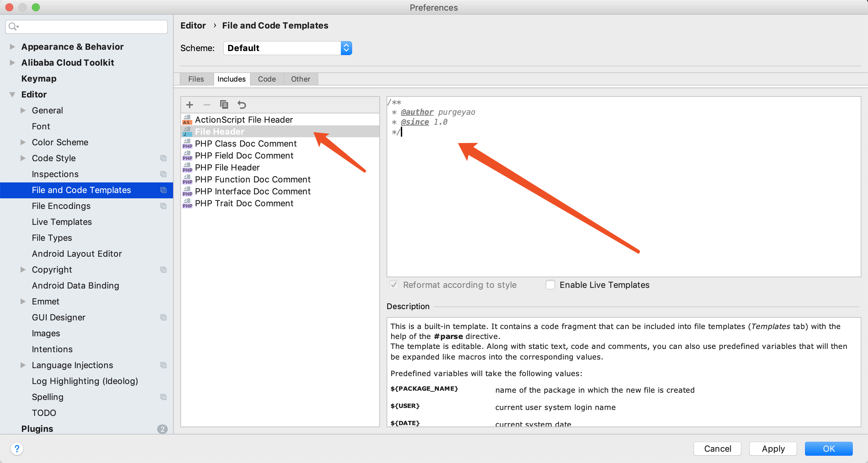This screenshot has height=463, width=868.
Task: Click the project-level icon beside Code Style
Action: 163,158
